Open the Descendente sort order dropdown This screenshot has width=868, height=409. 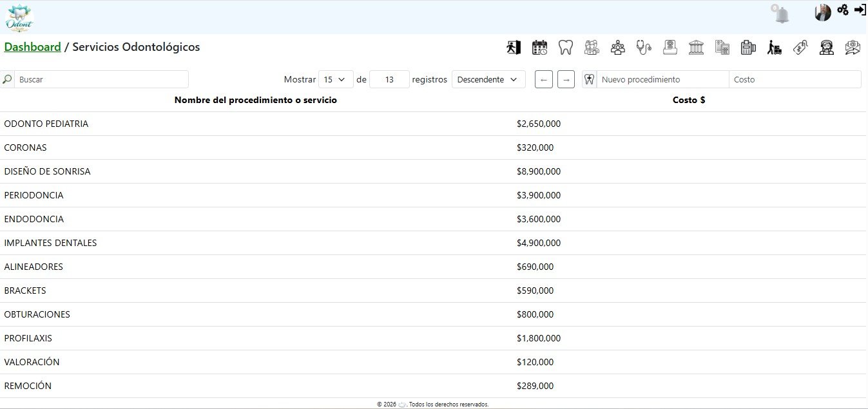point(488,79)
